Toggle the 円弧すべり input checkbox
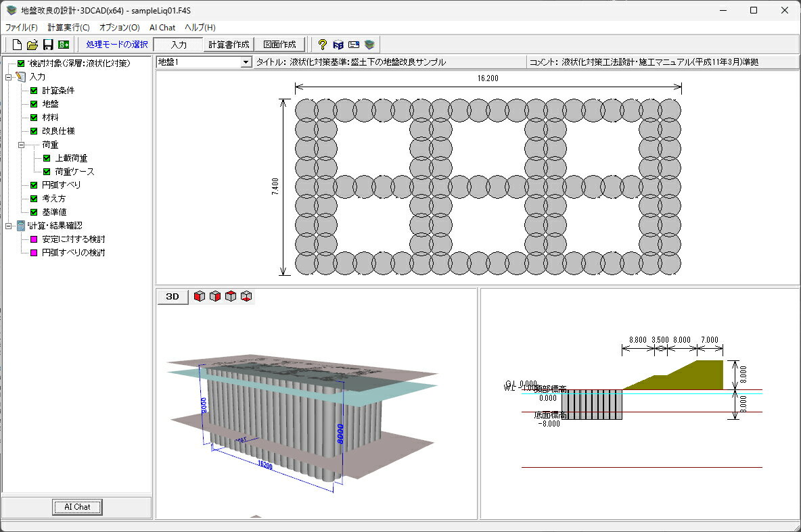This screenshot has width=801, height=532. (34, 185)
